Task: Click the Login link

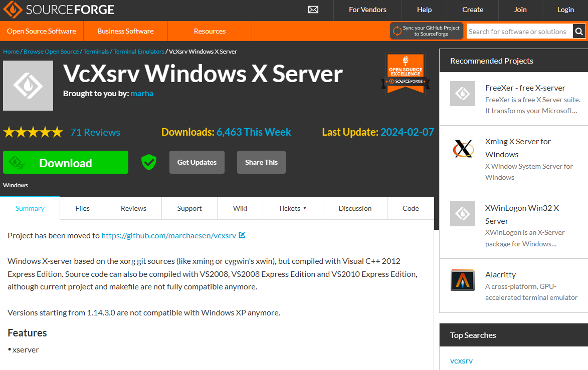Action: coord(565,10)
